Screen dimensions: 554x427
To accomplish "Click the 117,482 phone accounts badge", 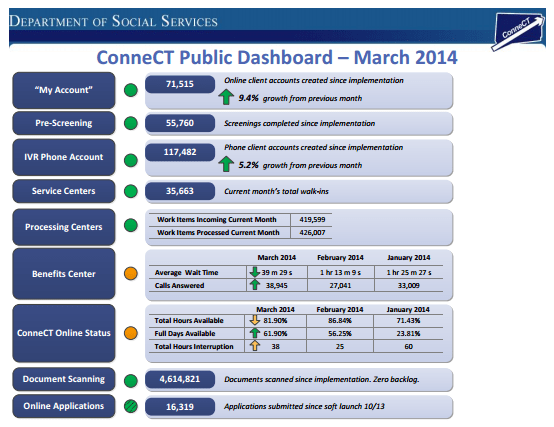I will (180, 152).
